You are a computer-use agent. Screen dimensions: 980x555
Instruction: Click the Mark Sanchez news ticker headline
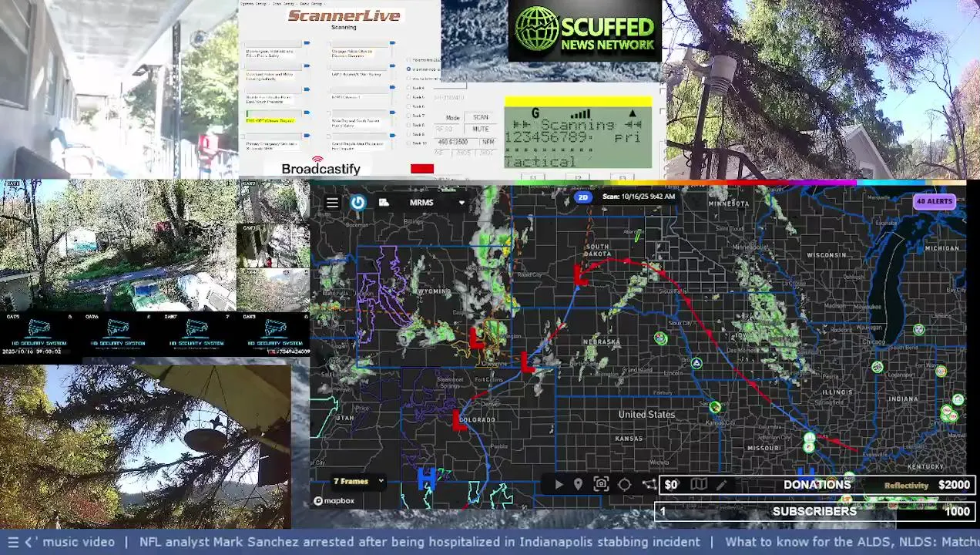click(x=419, y=542)
